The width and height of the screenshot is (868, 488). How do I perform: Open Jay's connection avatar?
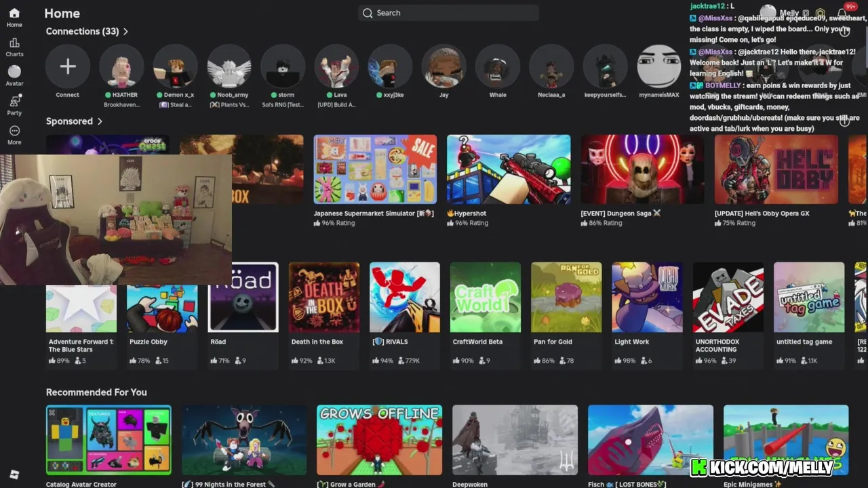(x=444, y=66)
